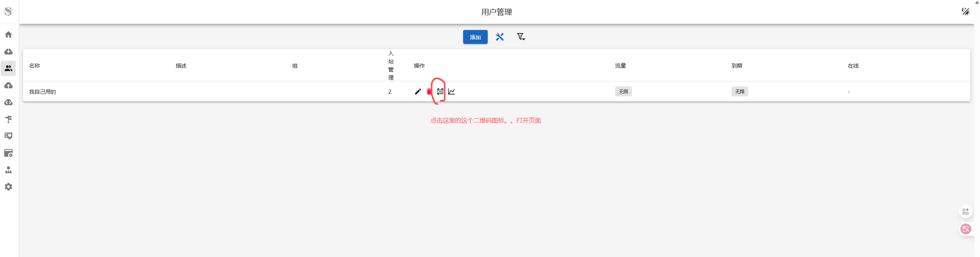Viewport: 980px width, 257px height.
Task: Delete the user via red trash icon
Action: pos(429,91)
